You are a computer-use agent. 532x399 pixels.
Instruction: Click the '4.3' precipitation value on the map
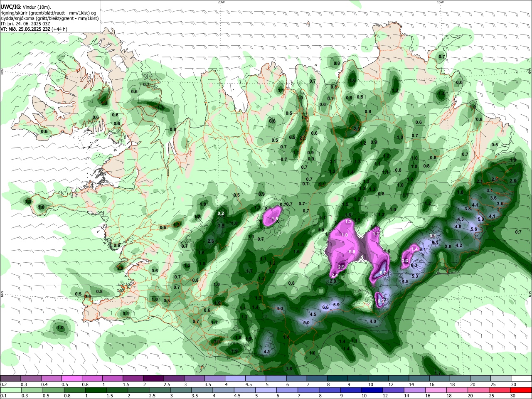[x=460, y=219]
